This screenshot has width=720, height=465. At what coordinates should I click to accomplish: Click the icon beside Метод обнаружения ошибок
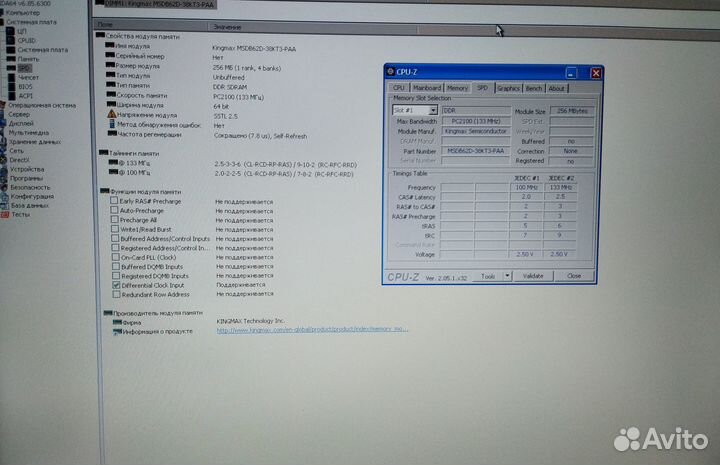coord(112,124)
